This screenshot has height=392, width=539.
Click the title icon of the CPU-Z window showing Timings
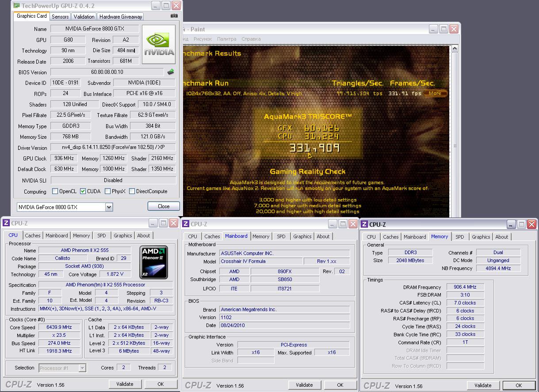click(364, 225)
